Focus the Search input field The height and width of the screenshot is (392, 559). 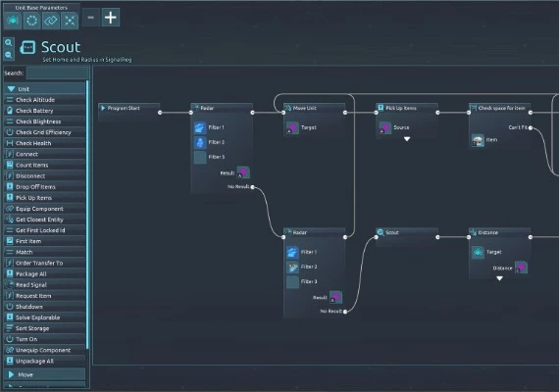(57, 73)
